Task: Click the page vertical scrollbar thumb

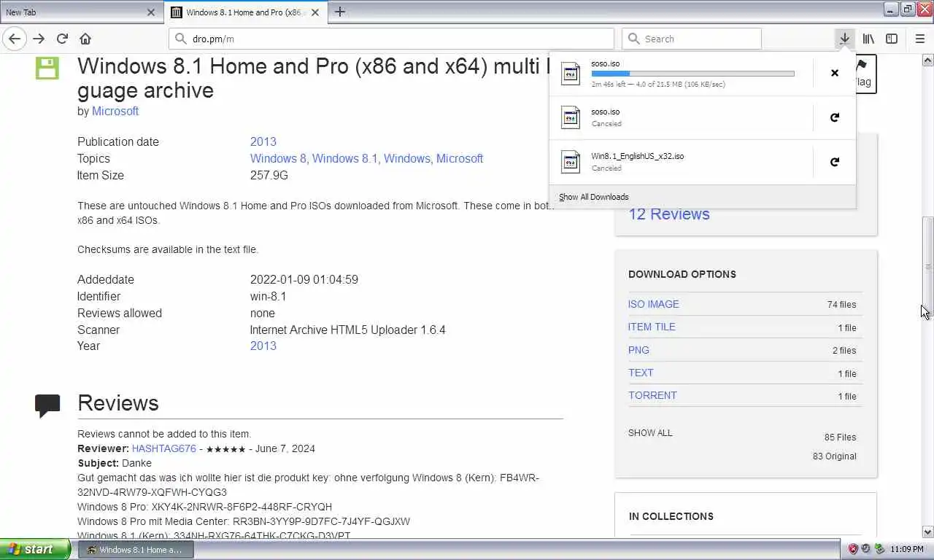Action: tap(928, 266)
